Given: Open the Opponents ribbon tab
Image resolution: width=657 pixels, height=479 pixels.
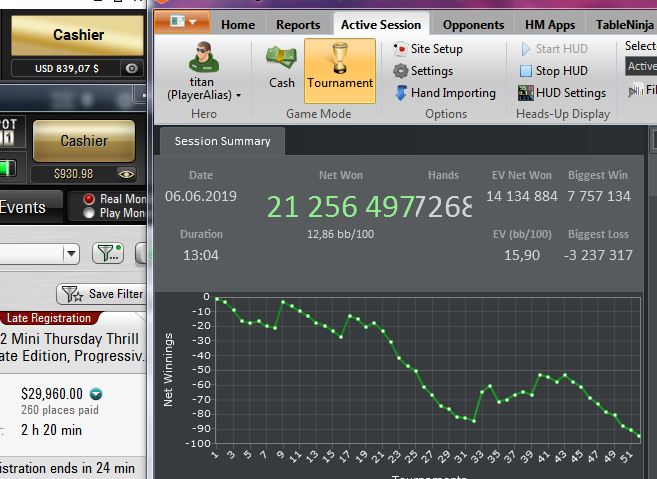Looking at the screenshot, I should (x=473, y=25).
